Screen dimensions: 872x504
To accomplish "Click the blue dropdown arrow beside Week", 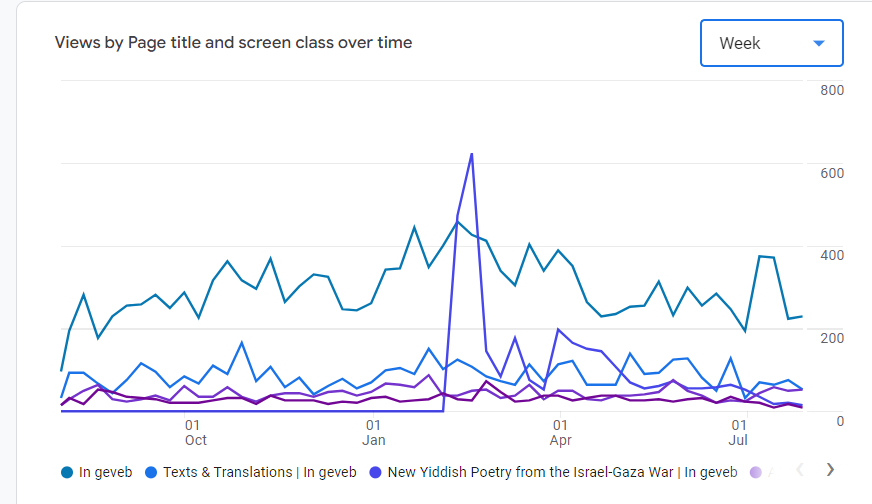I will [x=819, y=43].
